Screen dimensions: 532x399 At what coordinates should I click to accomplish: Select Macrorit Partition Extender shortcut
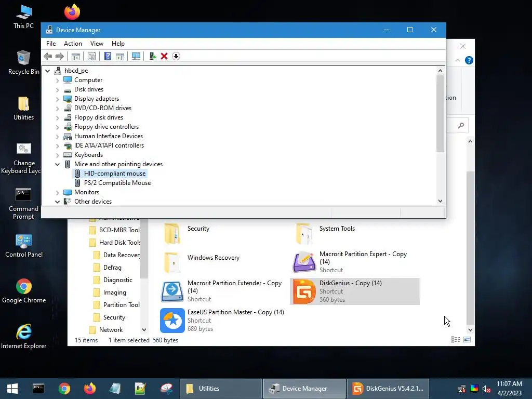pos(221,291)
